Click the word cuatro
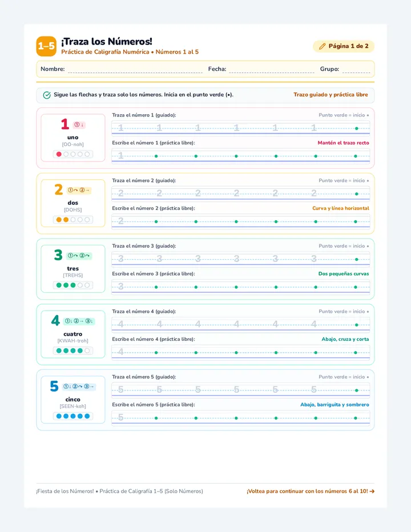The height and width of the screenshot is (532, 411). pyautogui.click(x=73, y=334)
